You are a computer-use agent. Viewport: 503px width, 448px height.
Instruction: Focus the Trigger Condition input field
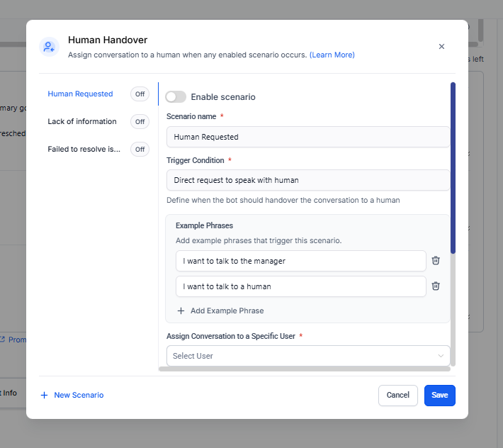coord(307,180)
